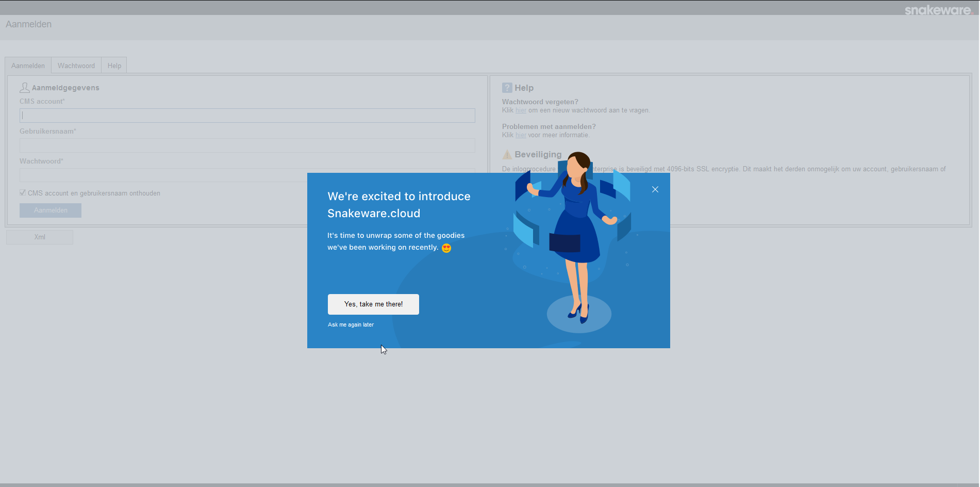Click the 'We're excited to introduce Snakeware.cloud' heading
The height and width of the screenshot is (487, 980).
pyautogui.click(x=399, y=205)
